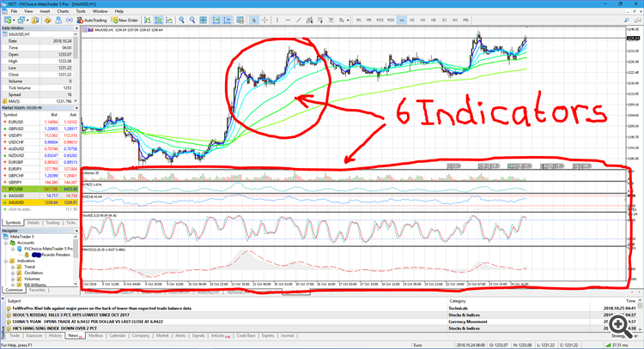Open the Calendar tab in Toolbox
This screenshot has width=644, height=349.
117,335
